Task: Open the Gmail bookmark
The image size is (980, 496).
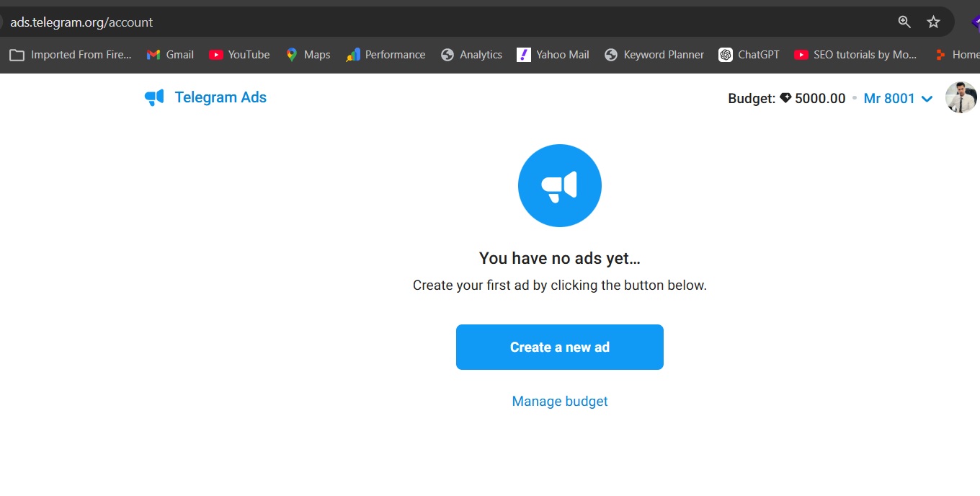Action: click(170, 55)
